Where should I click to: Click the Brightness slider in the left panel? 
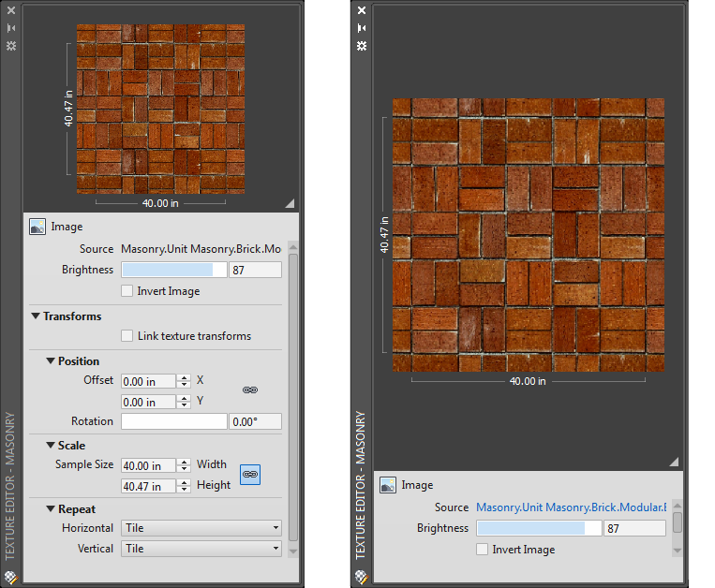pos(173,270)
